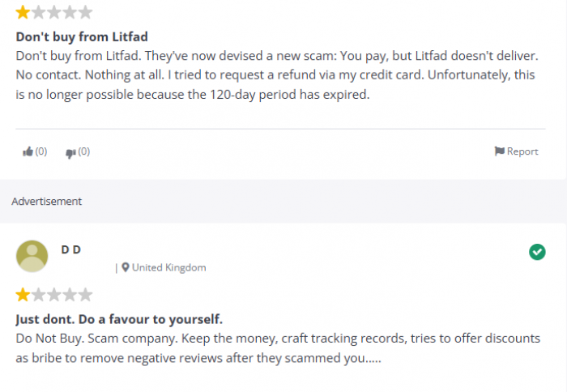Screen dimensions: 567x392
Task: Click the last gray star in D D's review
Action: (x=85, y=295)
